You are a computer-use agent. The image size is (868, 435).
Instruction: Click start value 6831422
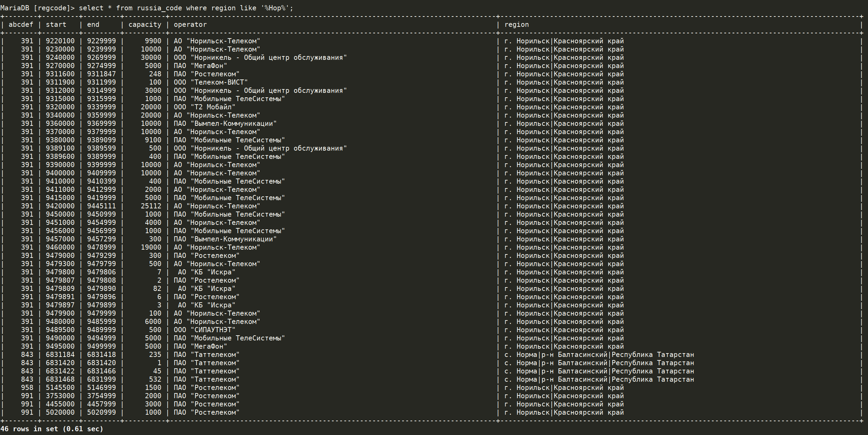[60, 371]
